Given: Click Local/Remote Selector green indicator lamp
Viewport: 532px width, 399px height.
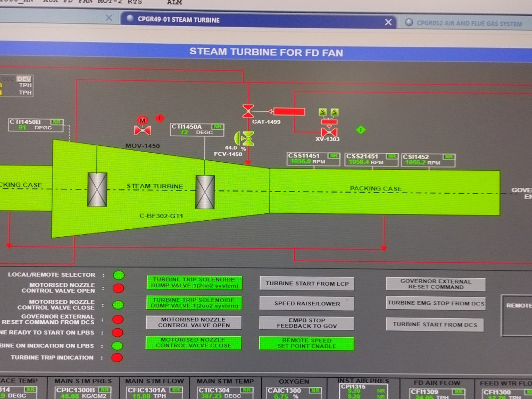Looking at the screenshot, I should [x=119, y=275].
